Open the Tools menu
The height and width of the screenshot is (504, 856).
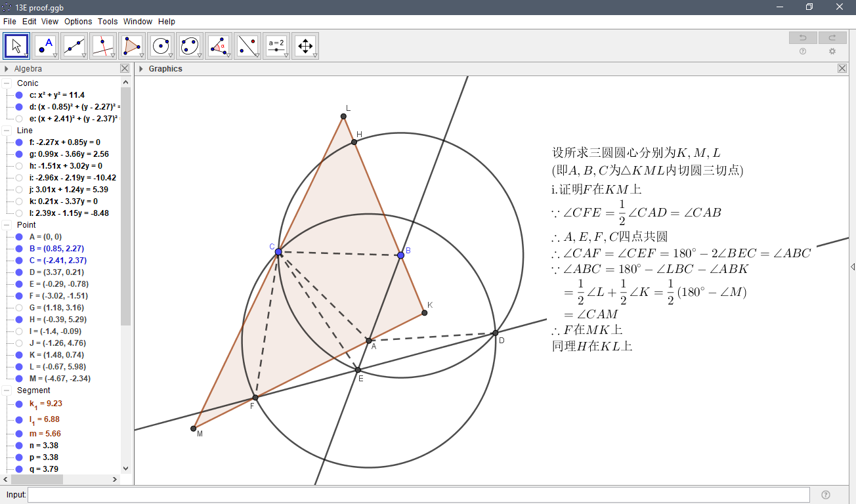pos(108,21)
